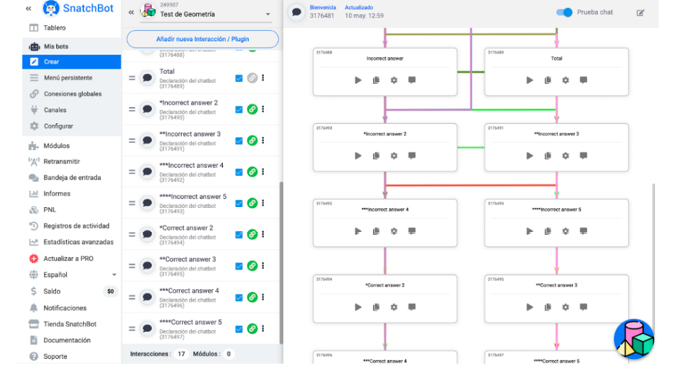Play the Incorrect answer card

pos(358,80)
